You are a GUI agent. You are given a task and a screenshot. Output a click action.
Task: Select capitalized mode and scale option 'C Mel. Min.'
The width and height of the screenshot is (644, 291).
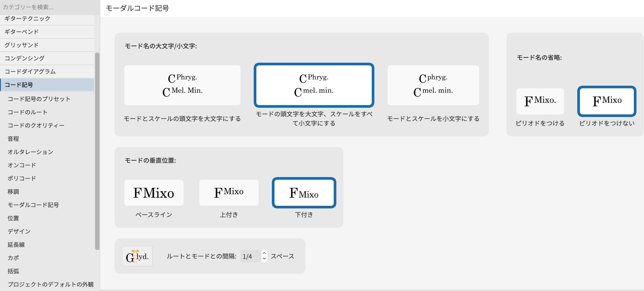click(x=182, y=85)
